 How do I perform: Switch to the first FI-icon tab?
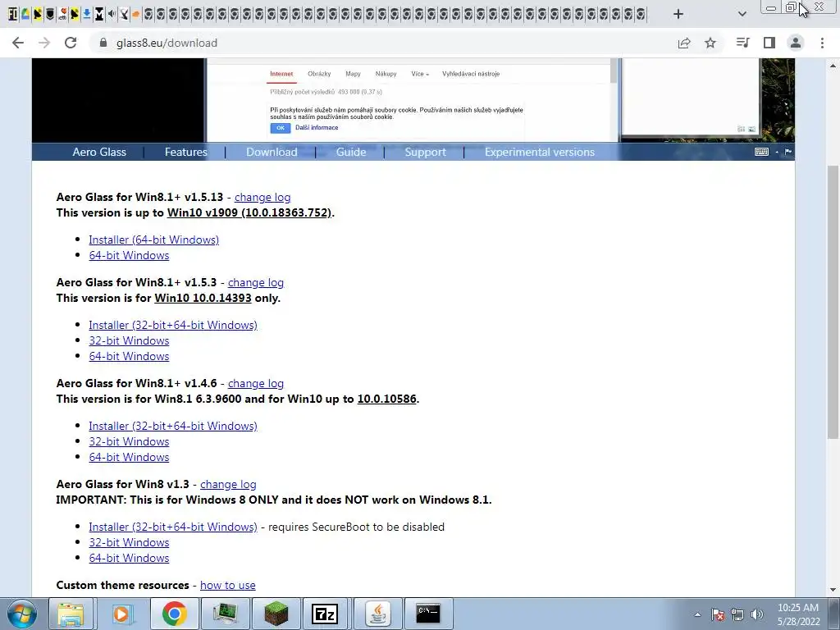tap(13, 14)
